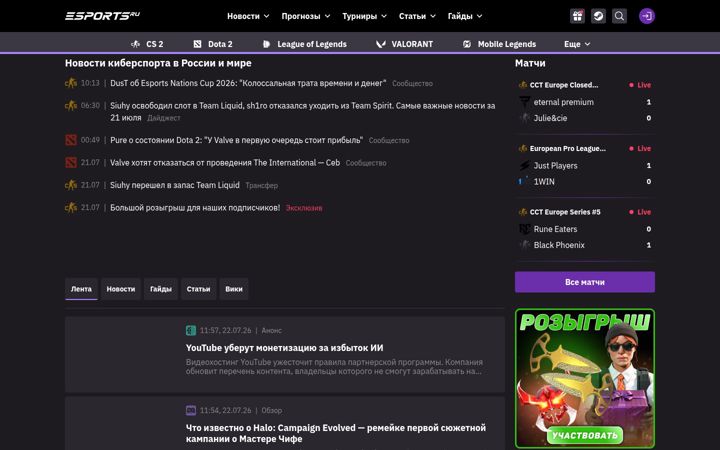Click CS icon beside giveaway news
Viewport: 720px width, 450px height.
[x=71, y=208]
